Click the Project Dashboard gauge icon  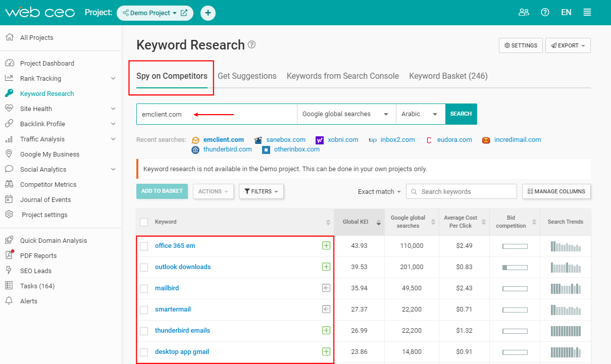[x=9, y=63]
